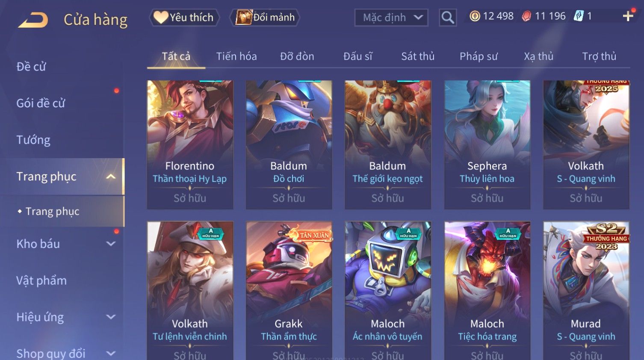
Task: Click the gold coin currency icon
Action: point(475,16)
